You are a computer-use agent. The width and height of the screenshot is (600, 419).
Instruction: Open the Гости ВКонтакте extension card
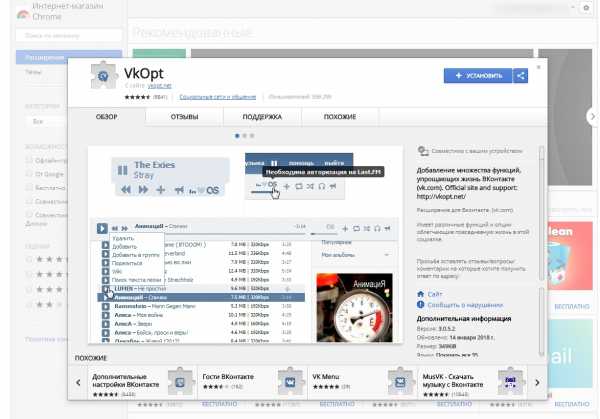click(252, 382)
